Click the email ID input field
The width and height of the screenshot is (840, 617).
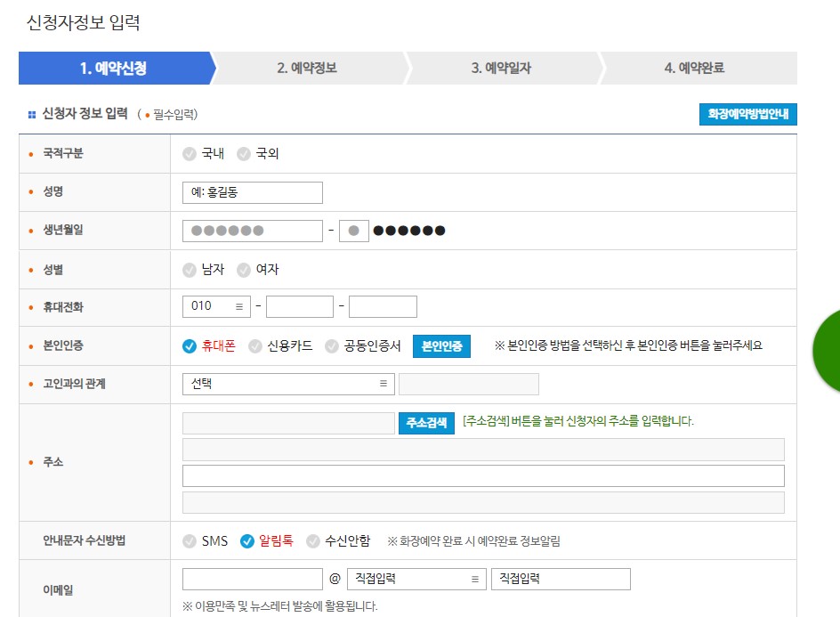point(253,579)
